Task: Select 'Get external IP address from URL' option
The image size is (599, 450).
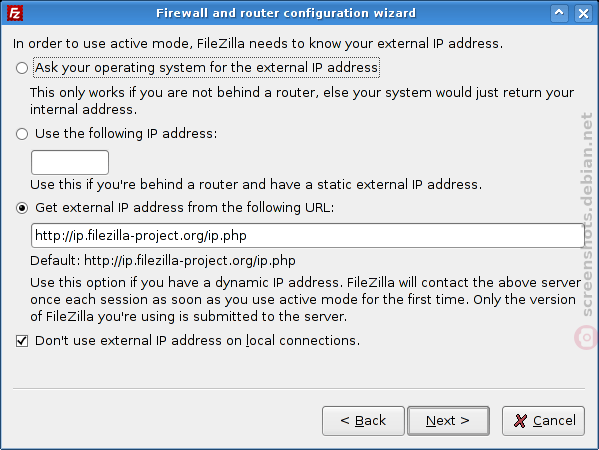Action: [x=22, y=208]
